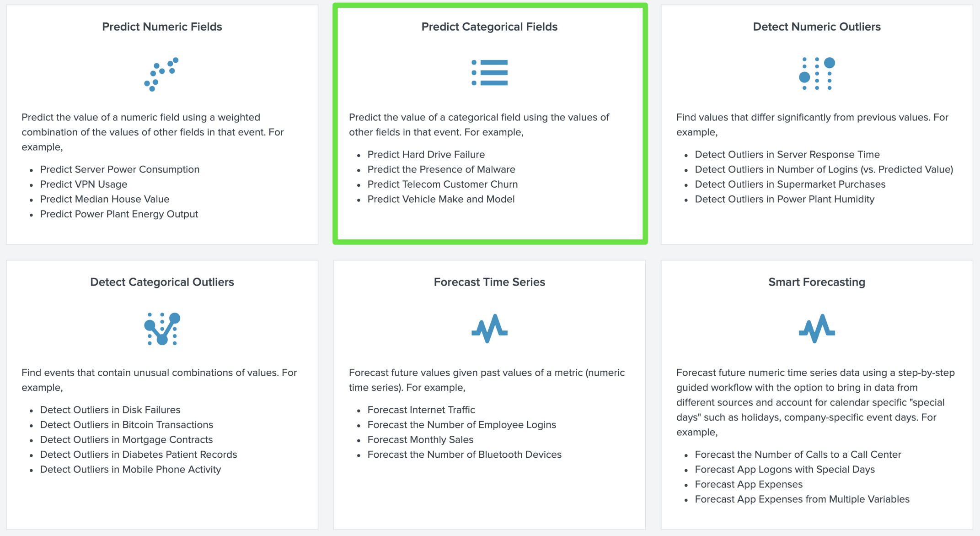Select Forecast App Logons with Special Days
The image size is (980, 536).
click(x=784, y=469)
